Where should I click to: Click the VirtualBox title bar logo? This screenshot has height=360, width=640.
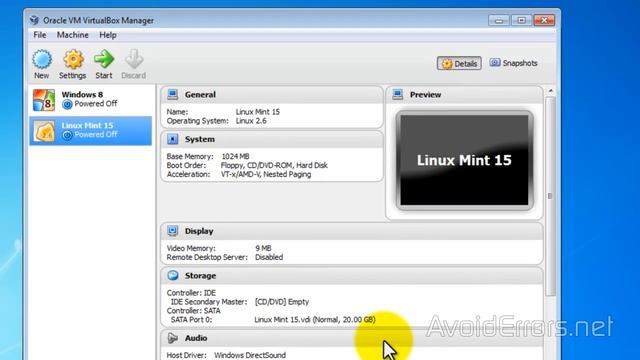click(34, 20)
